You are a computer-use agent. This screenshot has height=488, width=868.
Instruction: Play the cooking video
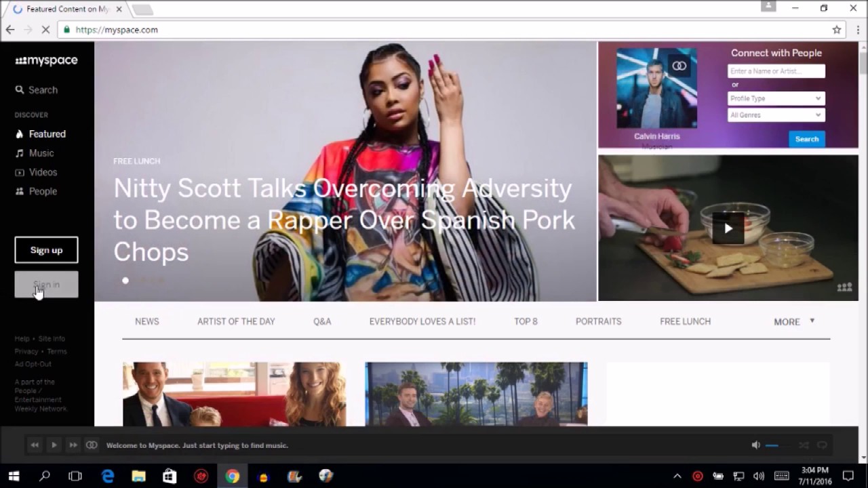[728, 228]
